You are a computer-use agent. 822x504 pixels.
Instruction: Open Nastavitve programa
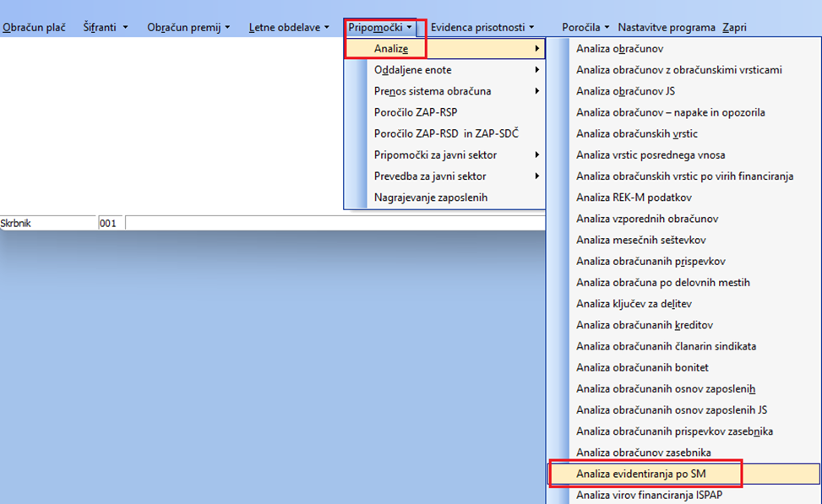[x=667, y=27]
